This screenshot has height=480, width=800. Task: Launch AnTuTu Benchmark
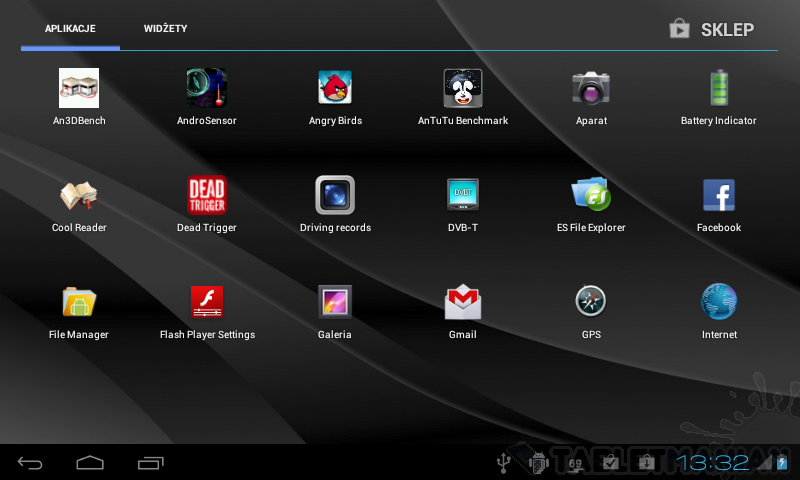463,88
